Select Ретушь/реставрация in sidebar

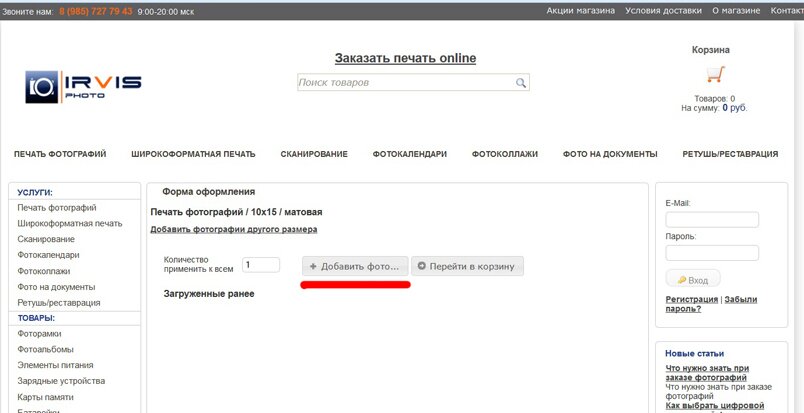59,303
